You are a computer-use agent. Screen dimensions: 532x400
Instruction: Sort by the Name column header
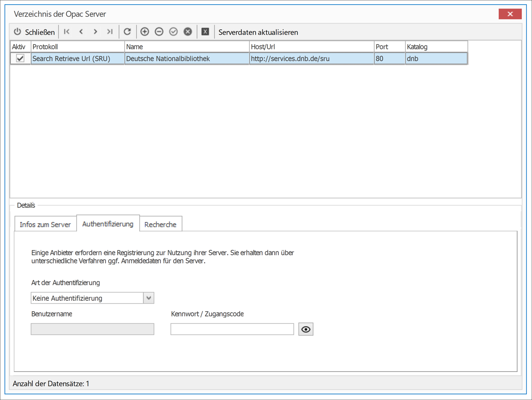pos(187,47)
